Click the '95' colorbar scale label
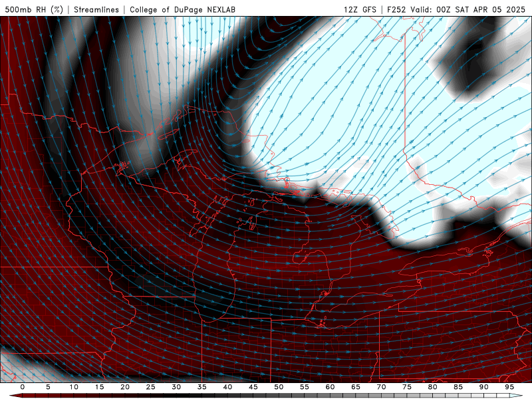Image resolution: width=532 pixels, height=399 pixels. click(509, 387)
